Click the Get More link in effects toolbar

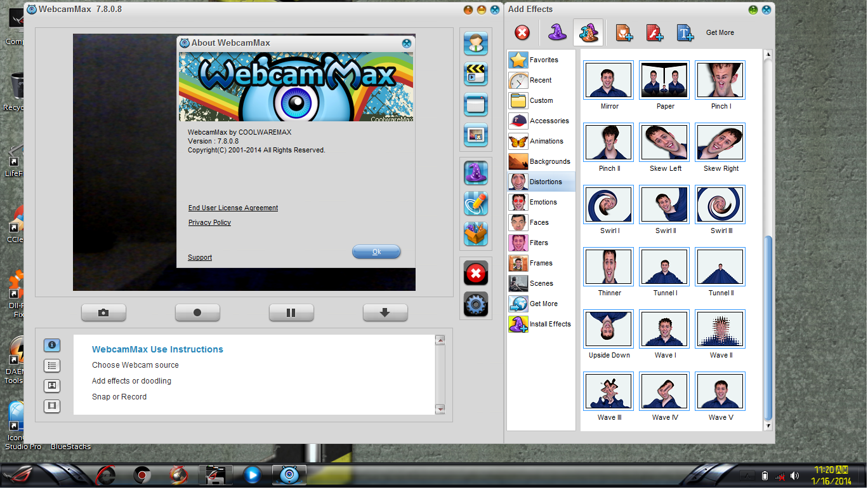720,33
